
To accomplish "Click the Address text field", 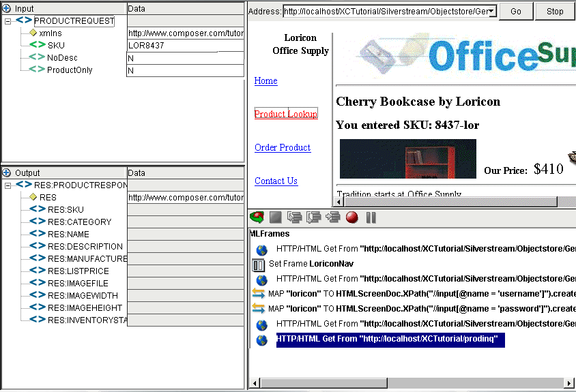I will (386, 12).
